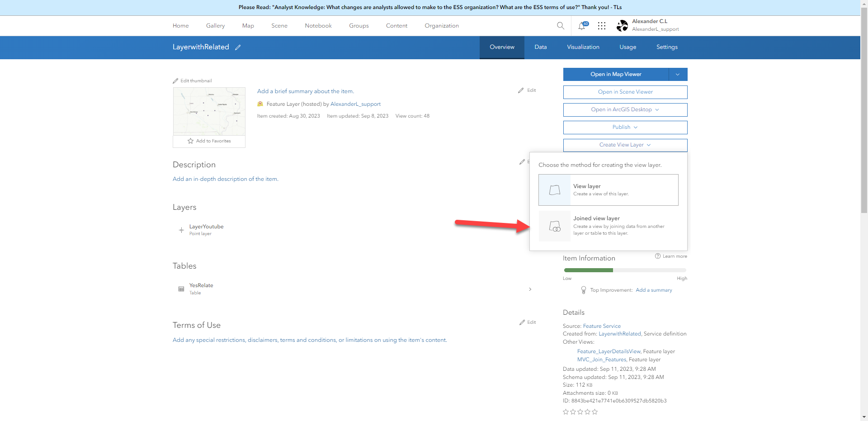This screenshot has width=868, height=421.
Task: Edit the LayerwithRelated item title
Action: (x=238, y=47)
